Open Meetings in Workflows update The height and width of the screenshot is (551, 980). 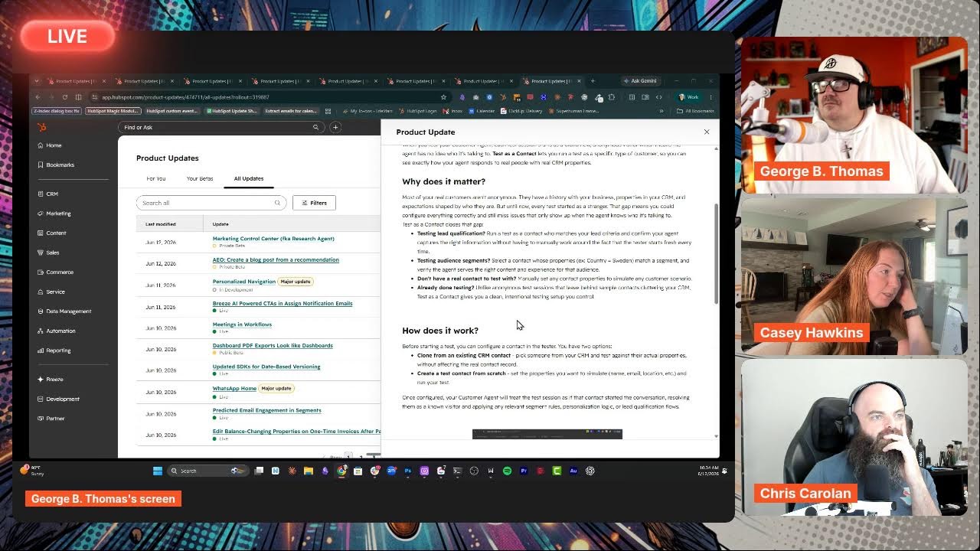point(242,324)
